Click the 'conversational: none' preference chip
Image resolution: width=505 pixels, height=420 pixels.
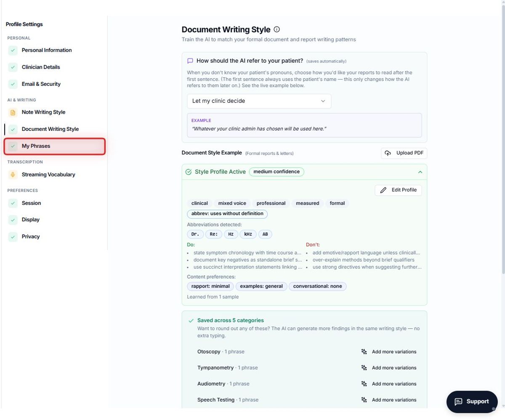coord(318,287)
